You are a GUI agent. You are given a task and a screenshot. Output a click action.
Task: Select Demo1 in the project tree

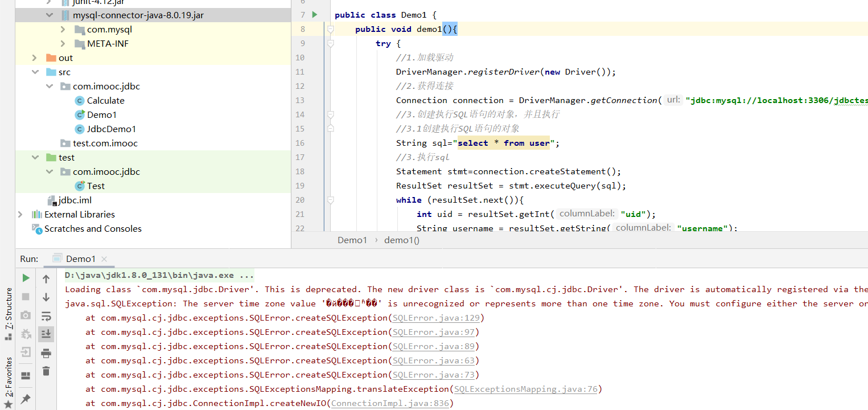[x=102, y=114]
